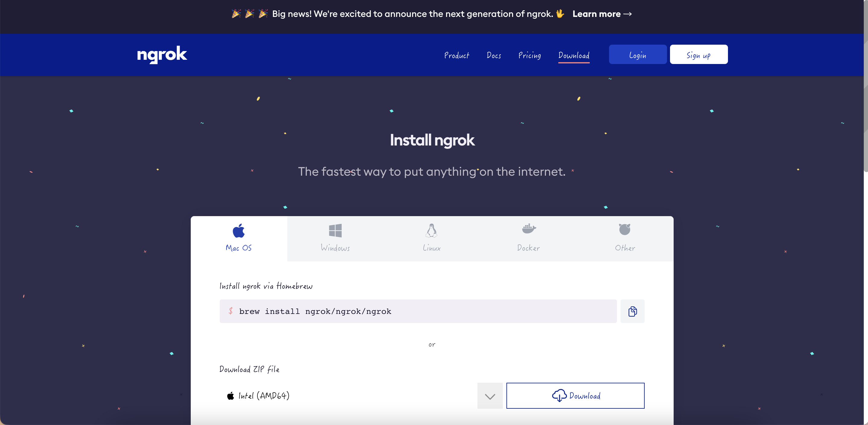
Task: Open the Pricing nav item
Action: (529, 55)
